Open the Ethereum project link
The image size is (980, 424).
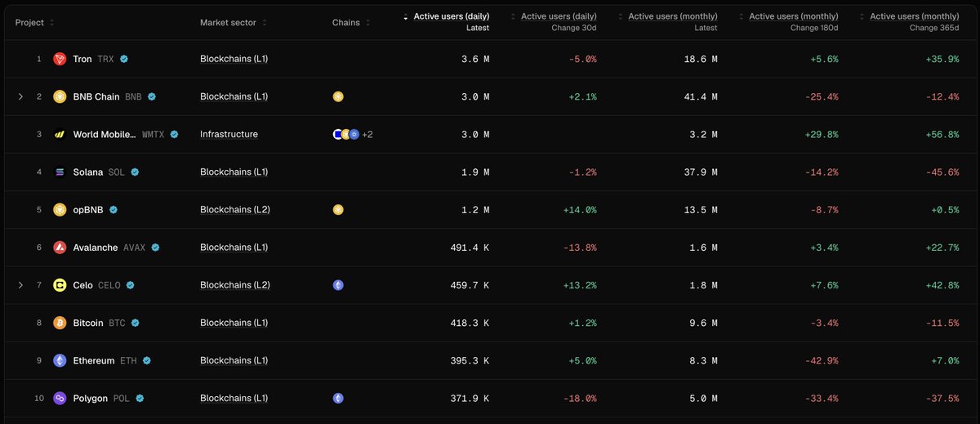point(94,360)
